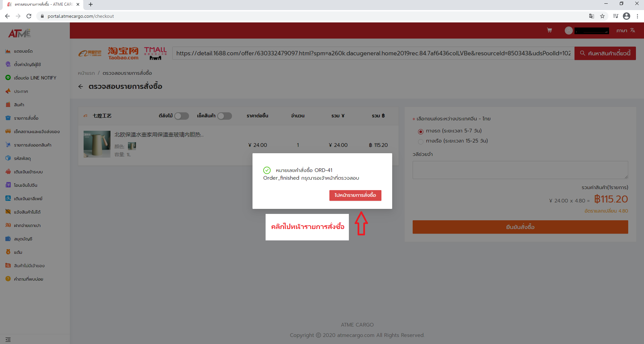Select ทางเรือ 15-25 day shipping option
This screenshot has height=344, width=644.
tap(420, 141)
